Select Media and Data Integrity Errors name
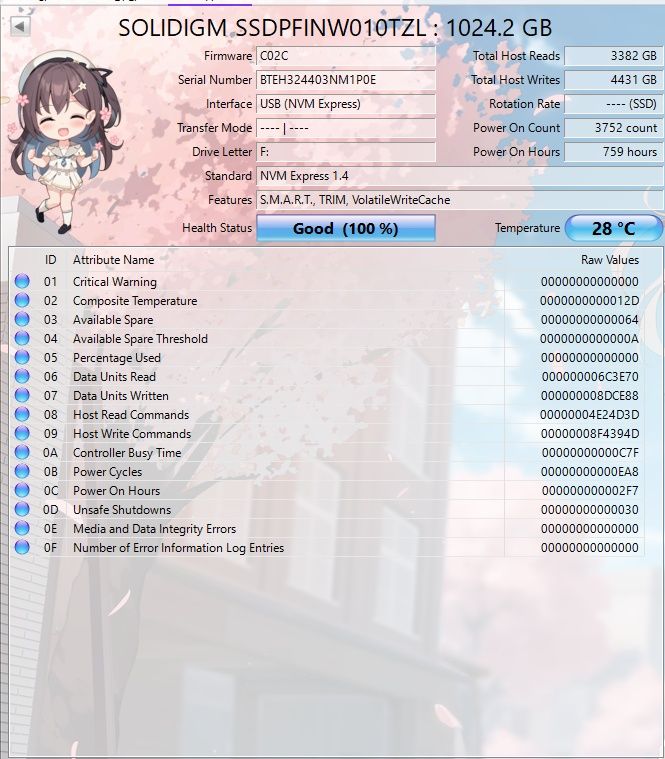 click(154, 529)
